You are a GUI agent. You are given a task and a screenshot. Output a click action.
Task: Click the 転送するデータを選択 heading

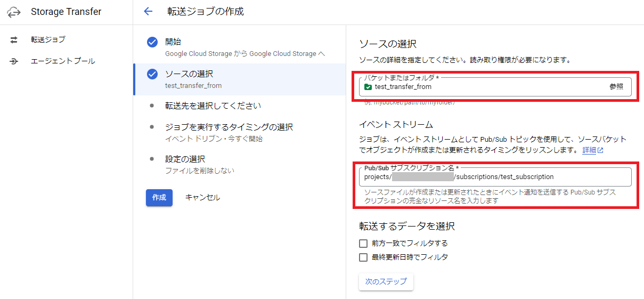tap(407, 226)
